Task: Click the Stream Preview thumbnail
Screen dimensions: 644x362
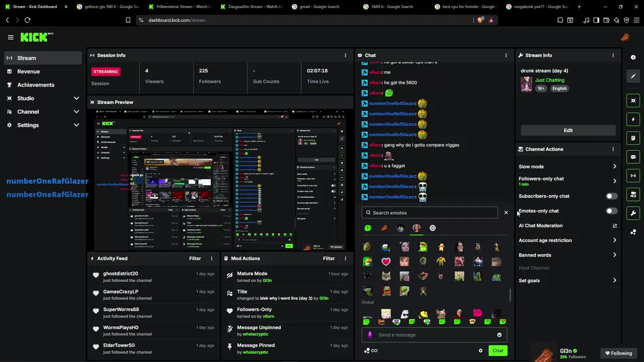Action: [x=220, y=179]
